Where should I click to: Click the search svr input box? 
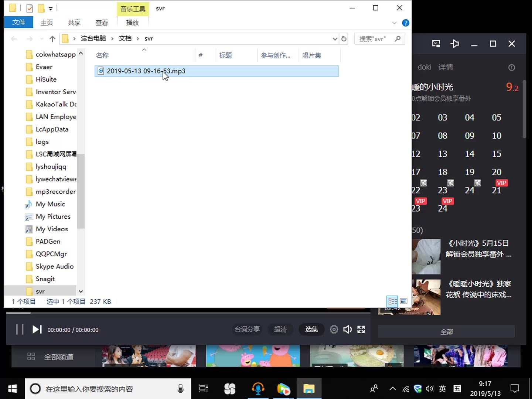375,39
